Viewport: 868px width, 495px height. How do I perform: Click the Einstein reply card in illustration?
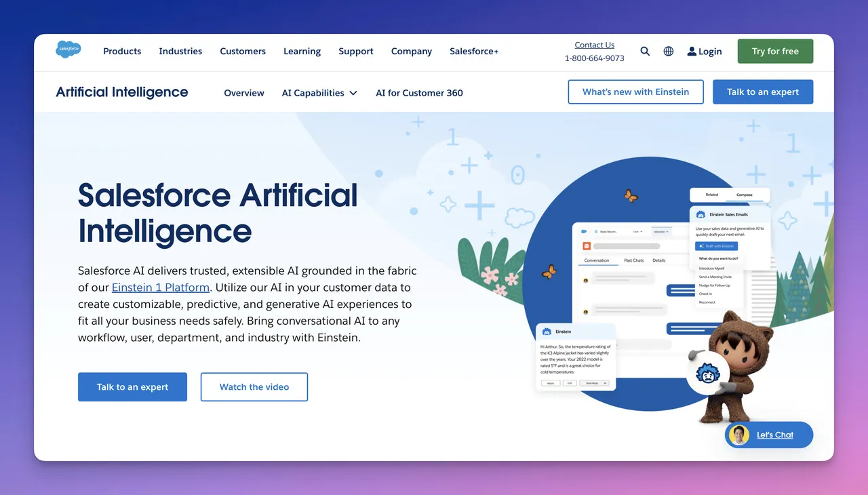click(576, 357)
